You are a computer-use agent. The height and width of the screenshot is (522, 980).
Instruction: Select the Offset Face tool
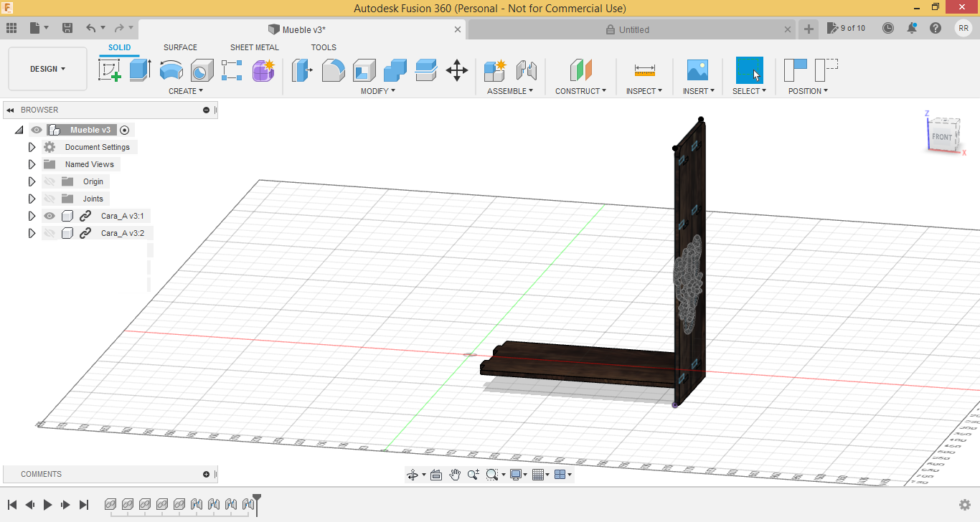[426, 70]
